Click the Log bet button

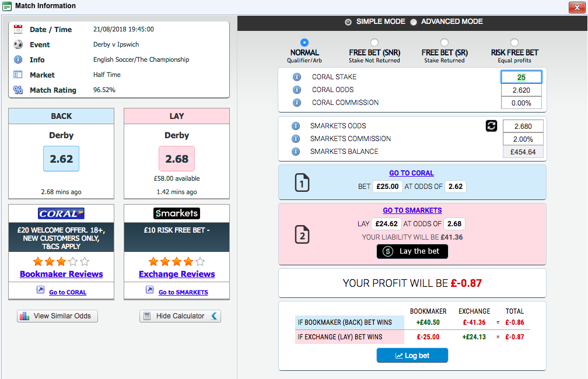click(412, 355)
